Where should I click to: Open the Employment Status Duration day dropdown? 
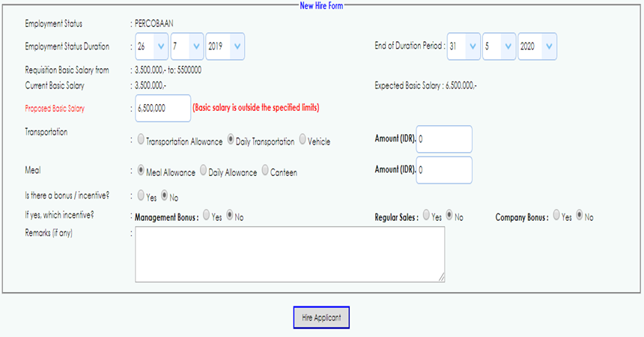(x=152, y=47)
